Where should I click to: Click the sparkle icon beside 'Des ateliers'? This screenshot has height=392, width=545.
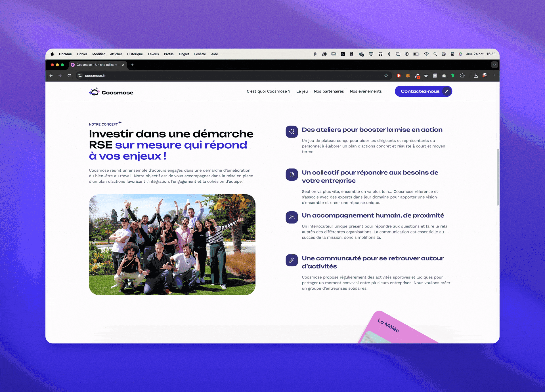coord(292,132)
